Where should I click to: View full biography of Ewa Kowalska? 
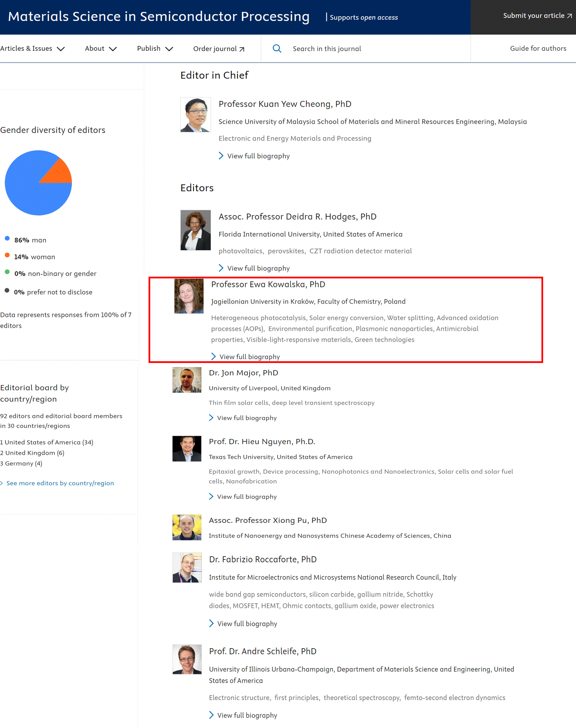pyautogui.click(x=246, y=357)
